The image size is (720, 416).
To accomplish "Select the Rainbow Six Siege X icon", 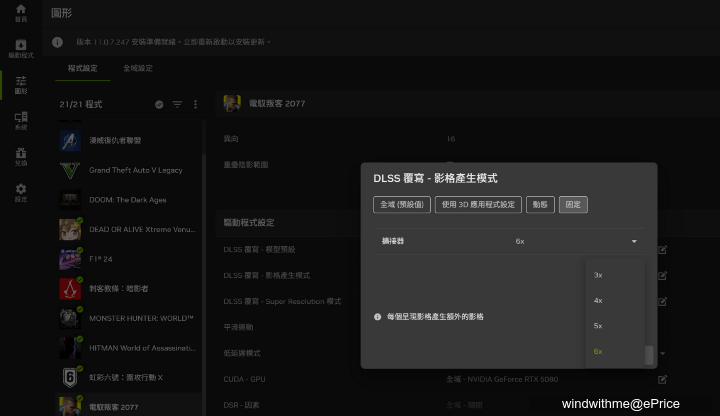I will (x=70, y=377).
